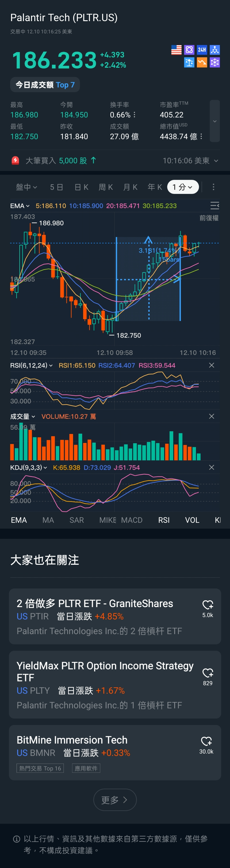230x868 pixels.
Task: Switch to the 5 日 chart tab
Action: coord(56,187)
